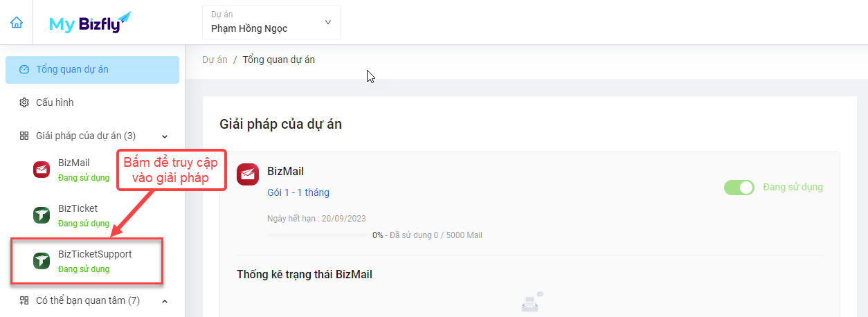Open the Cấu hình menu item
Viewport: 868px width, 317px height.
(x=92, y=102)
